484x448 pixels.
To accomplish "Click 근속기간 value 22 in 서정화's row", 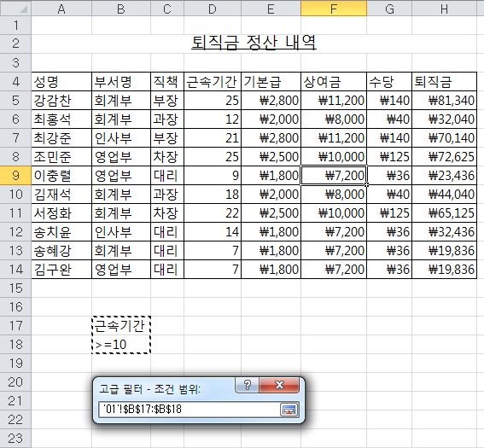I will pos(213,213).
